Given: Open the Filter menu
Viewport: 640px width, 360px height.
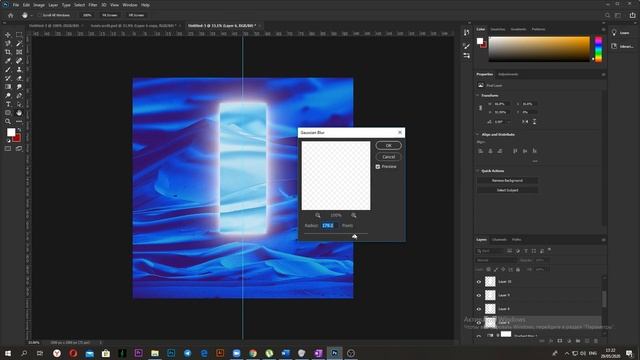Looking at the screenshot, I should click(x=93, y=5).
